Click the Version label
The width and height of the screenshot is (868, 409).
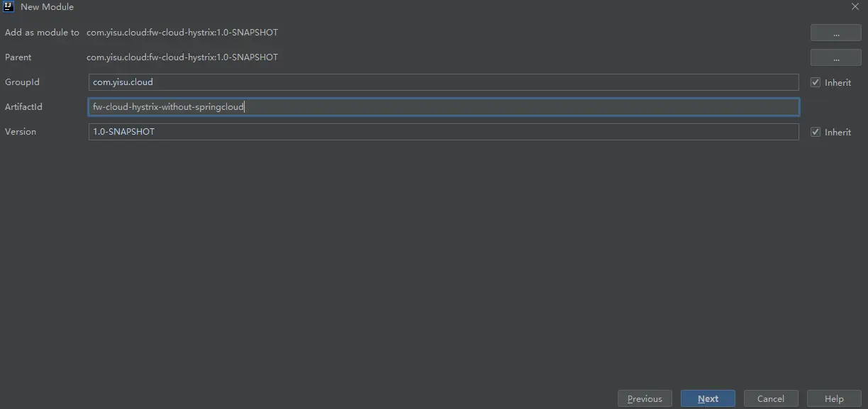[21, 132]
